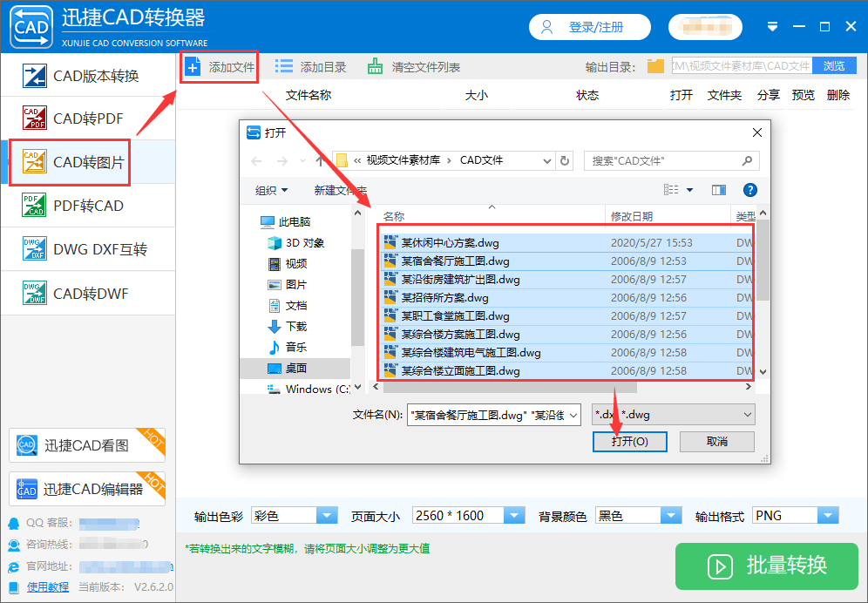Select file 某宿舍餐厅施工图.dwg
The height and width of the screenshot is (603, 868).
click(x=566, y=261)
